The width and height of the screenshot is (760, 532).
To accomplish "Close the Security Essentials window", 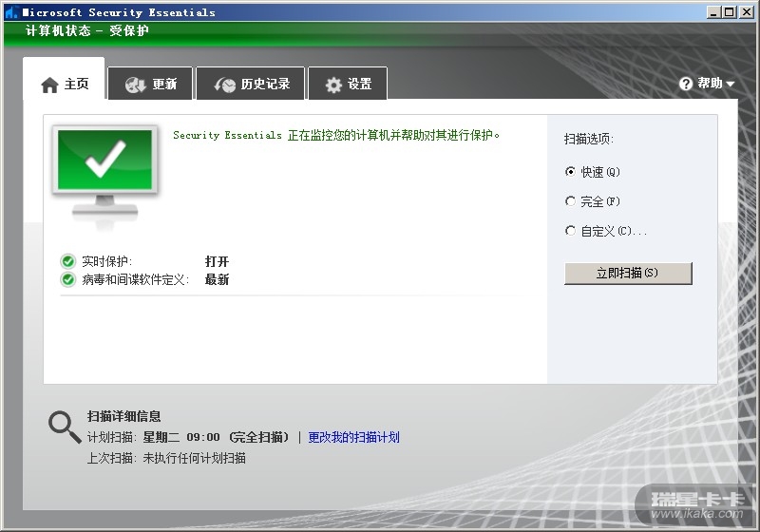I will click(747, 12).
